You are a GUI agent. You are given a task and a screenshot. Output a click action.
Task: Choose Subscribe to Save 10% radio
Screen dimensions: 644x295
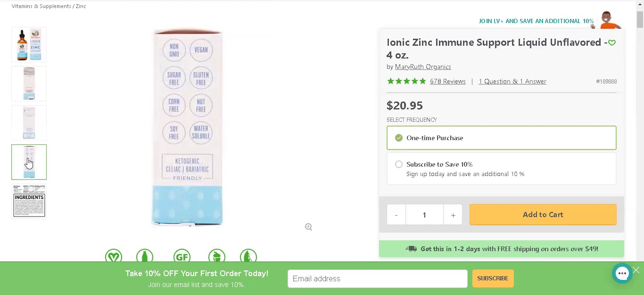click(x=399, y=164)
